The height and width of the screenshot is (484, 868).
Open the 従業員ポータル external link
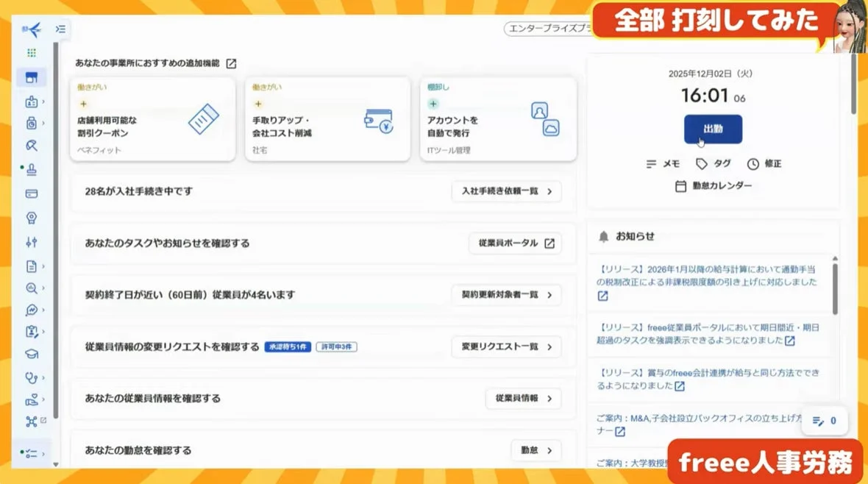pos(515,243)
